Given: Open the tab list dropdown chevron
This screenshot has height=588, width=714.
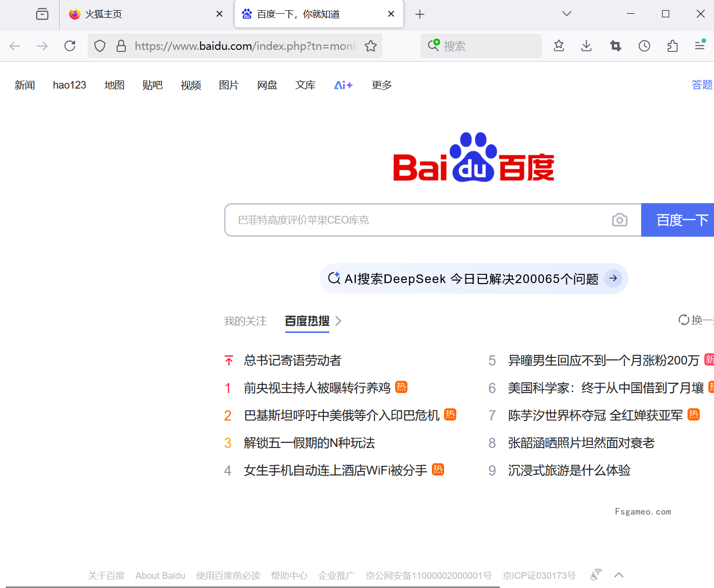Looking at the screenshot, I should 566,14.
